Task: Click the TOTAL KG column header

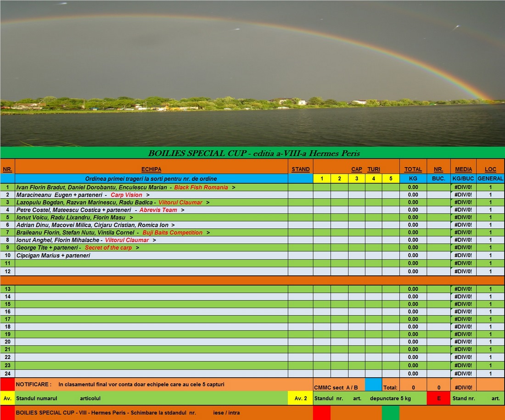Action: 413,169
